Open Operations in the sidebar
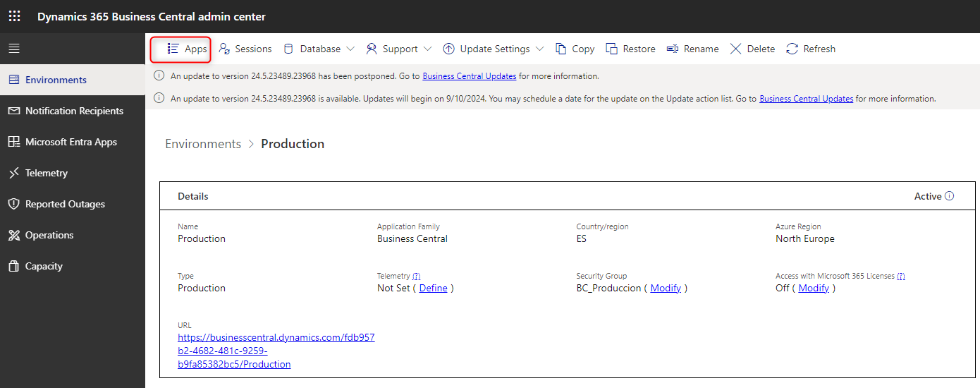Image resolution: width=980 pixels, height=388 pixels. (73, 235)
